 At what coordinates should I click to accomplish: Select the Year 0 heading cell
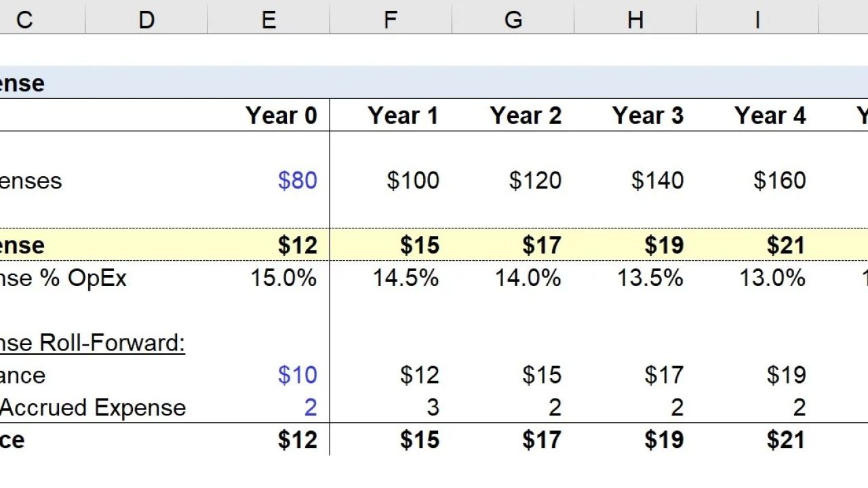tap(281, 116)
